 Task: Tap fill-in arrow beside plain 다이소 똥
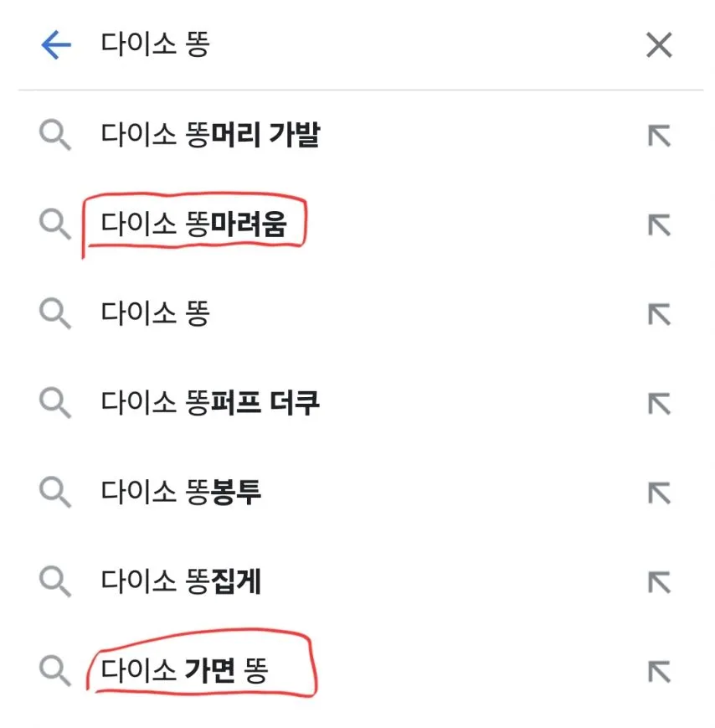(660, 314)
